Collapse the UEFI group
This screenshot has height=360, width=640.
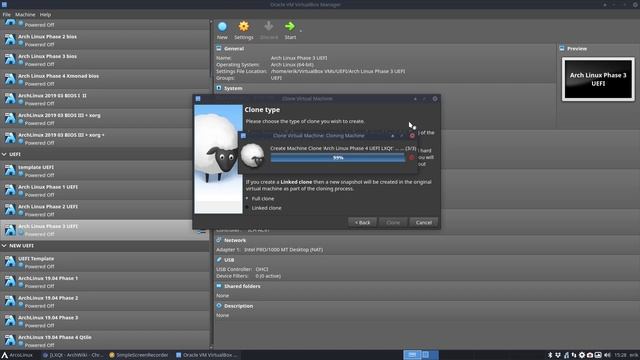4,154
